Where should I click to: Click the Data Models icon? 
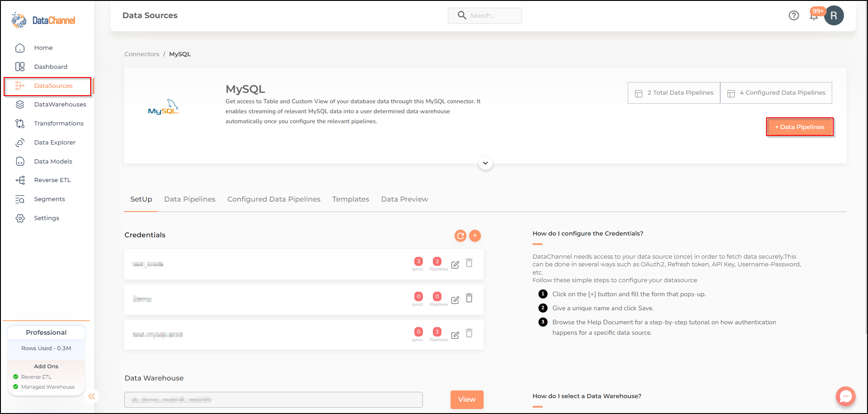pos(20,161)
